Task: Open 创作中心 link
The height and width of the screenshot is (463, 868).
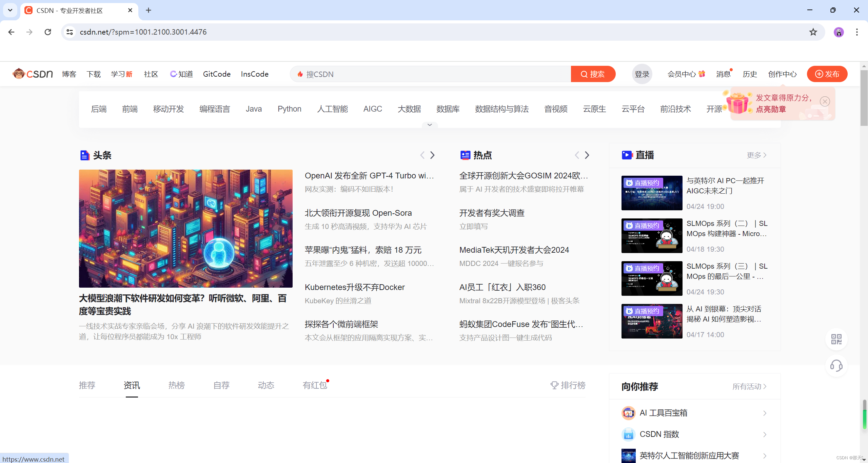Action: (782, 74)
